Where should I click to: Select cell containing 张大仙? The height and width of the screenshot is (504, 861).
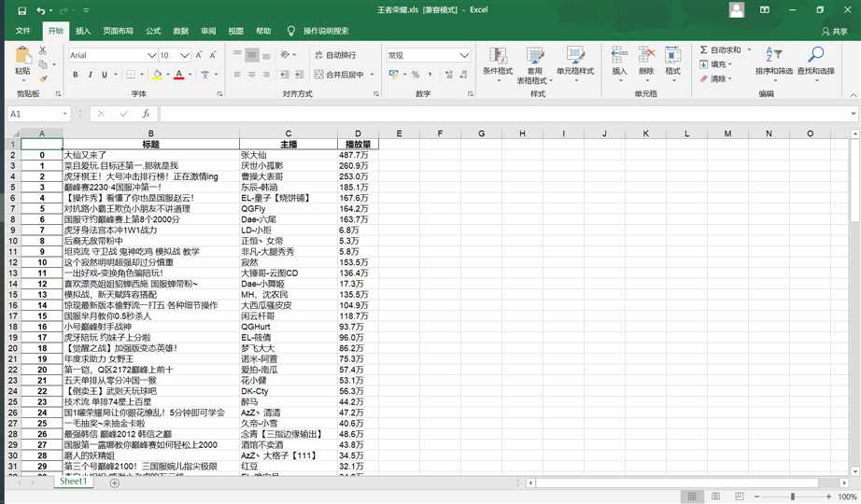[x=289, y=155]
